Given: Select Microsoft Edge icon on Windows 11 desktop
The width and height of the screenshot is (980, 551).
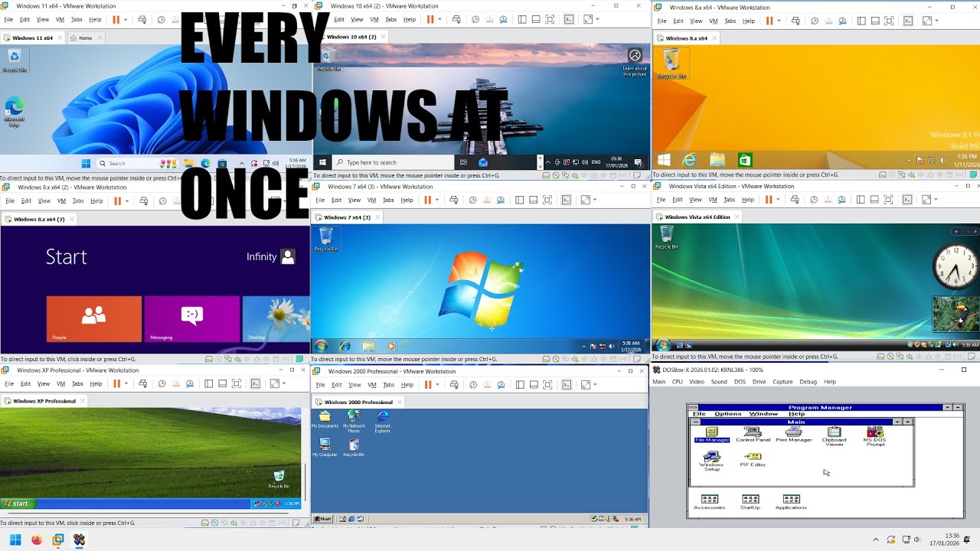Looking at the screenshot, I should click(14, 112).
